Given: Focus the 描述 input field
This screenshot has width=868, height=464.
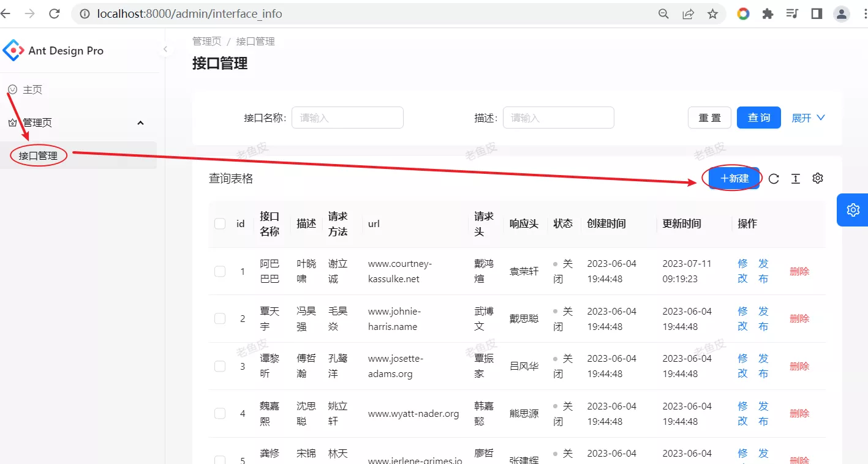Looking at the screenshot, I should click(559, 118).
